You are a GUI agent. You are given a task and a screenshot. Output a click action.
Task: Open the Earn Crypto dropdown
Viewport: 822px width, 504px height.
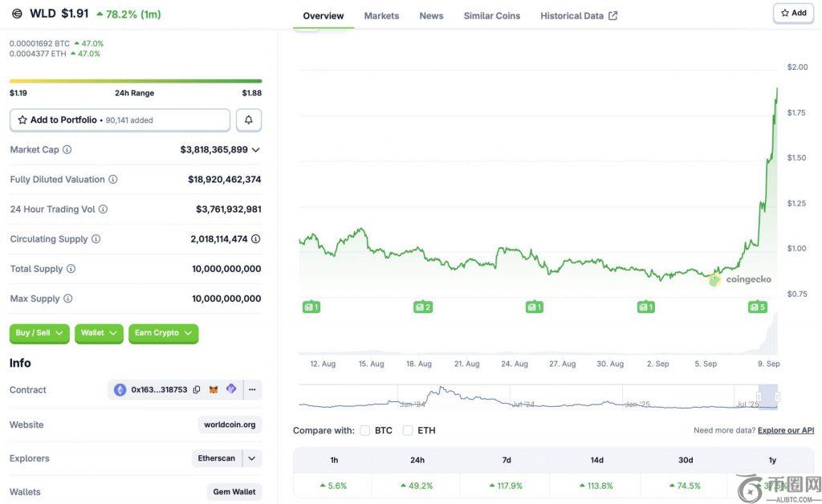click(163, 333)
